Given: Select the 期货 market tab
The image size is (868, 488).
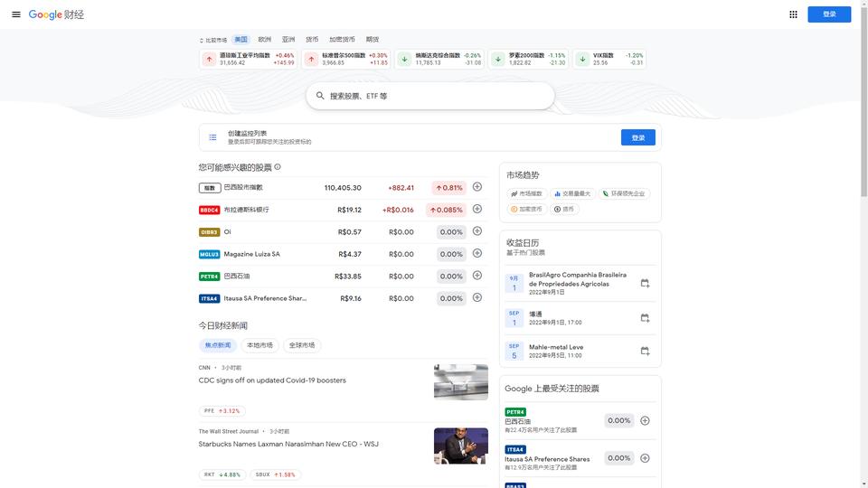Looking at the screenshot, I should click(x=373, y=39).
